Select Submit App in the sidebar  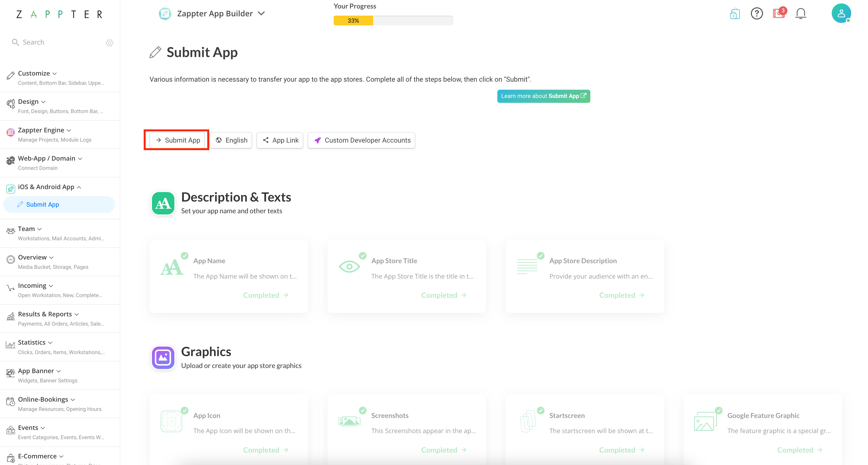click(x=59, y=204)
